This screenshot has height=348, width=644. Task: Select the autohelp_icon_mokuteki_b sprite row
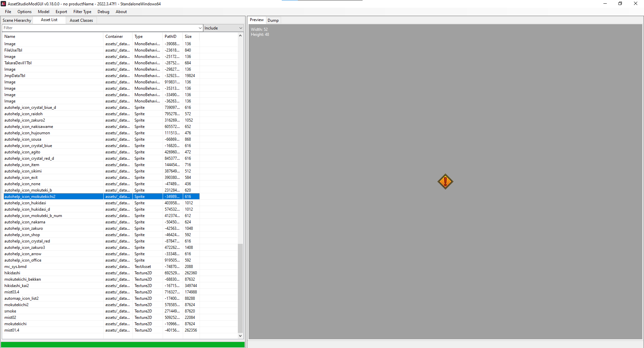[x=101, y=190]
